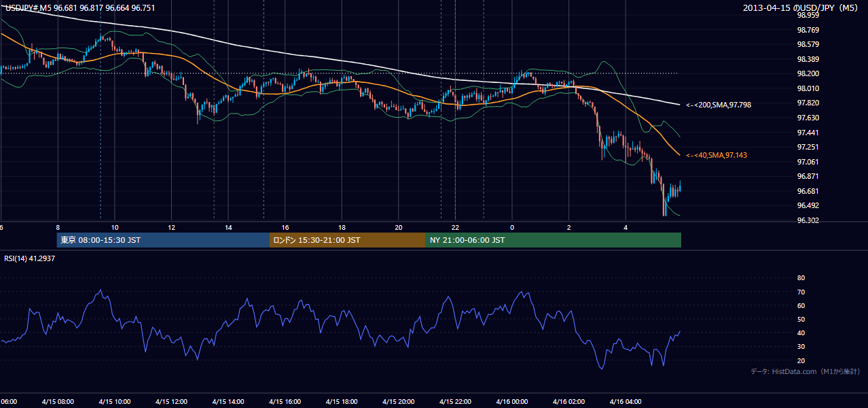Click RSI scale value 40
The image size is (868, 408).
pos(801,333)
